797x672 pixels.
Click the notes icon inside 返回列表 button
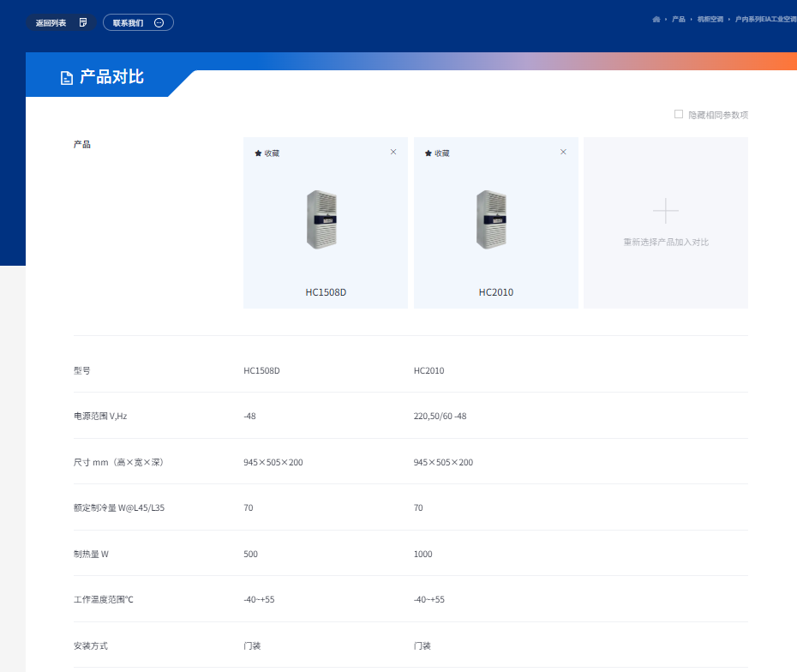pos(81,22)
